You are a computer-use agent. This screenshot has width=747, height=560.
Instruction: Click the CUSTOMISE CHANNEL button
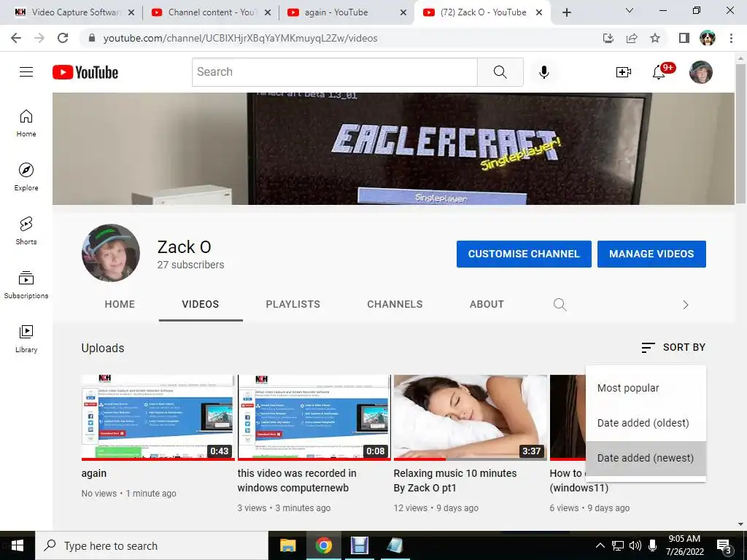pyautogui.click(x=524, y=254)
